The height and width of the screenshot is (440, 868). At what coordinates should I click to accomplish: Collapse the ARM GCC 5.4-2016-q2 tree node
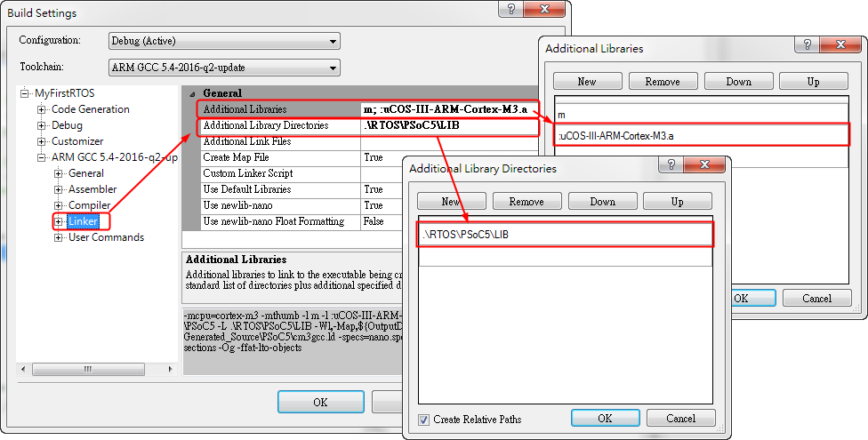(x=42, y=157)
